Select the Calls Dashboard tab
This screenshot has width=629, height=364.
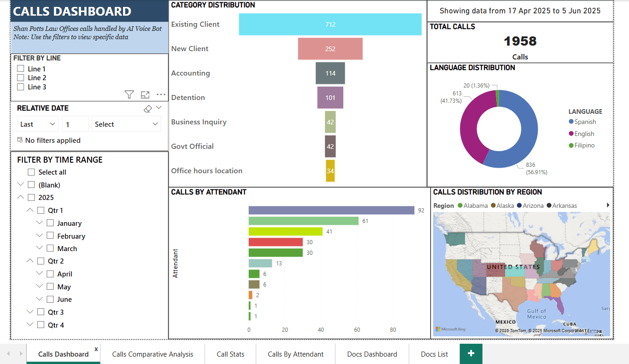tap(63, 354)
